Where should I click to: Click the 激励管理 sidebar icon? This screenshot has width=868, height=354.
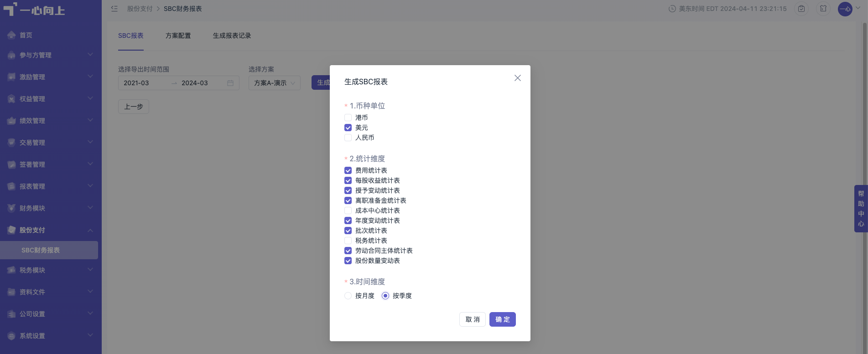11,77
